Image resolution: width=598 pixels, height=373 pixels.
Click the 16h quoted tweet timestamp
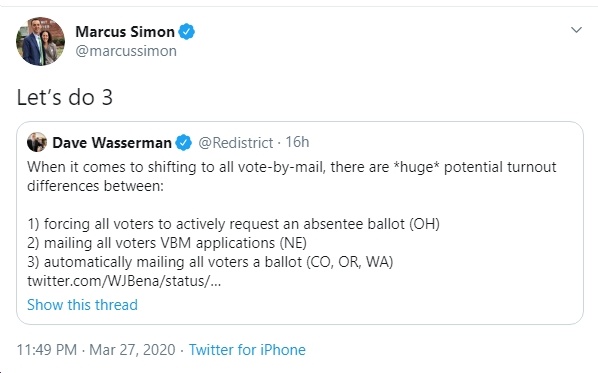point(297,142)
